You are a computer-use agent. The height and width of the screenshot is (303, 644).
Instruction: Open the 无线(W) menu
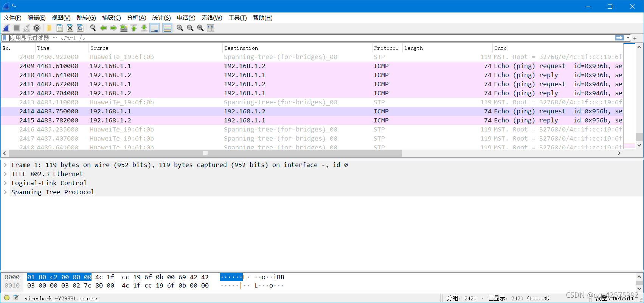click(212, 18)
